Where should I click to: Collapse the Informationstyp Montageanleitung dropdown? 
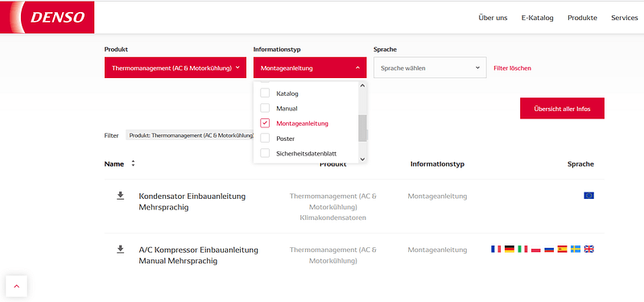[x=310, y=68]
